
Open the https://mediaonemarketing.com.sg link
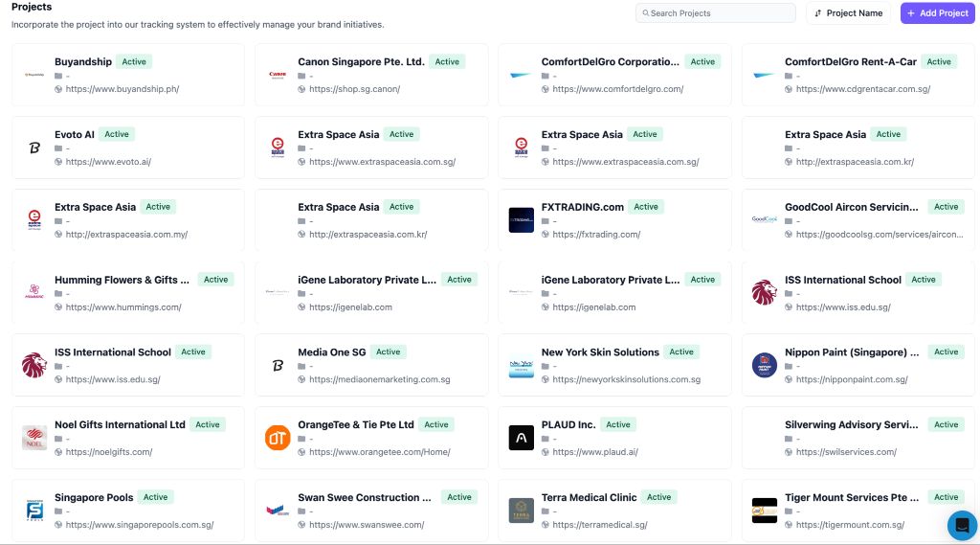pyautogui.click(x=379, y=379)
